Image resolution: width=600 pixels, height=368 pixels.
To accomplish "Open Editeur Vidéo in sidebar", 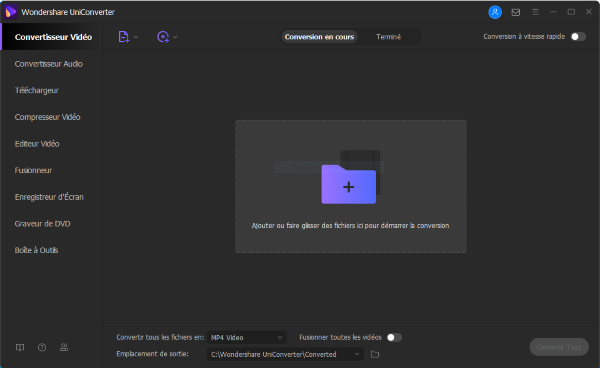I will click(x=37, y=144).
